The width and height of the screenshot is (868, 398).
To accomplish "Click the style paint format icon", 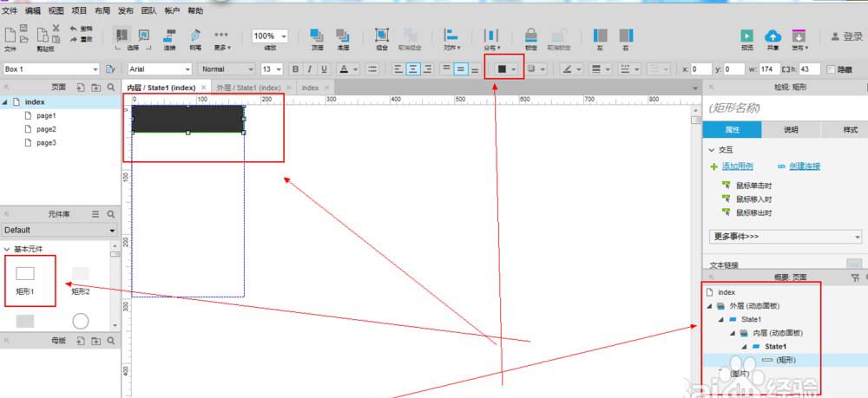I will (x=110, y=69).
